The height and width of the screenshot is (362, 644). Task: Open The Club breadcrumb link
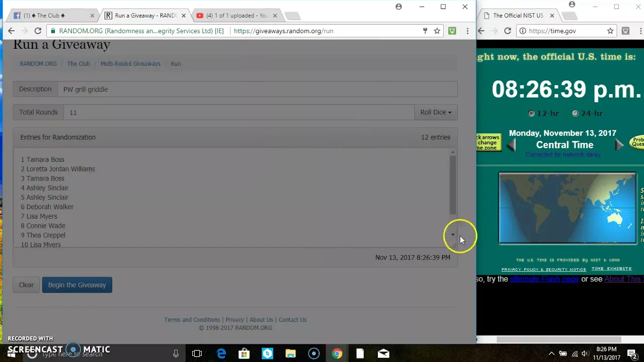coord(78,64)
